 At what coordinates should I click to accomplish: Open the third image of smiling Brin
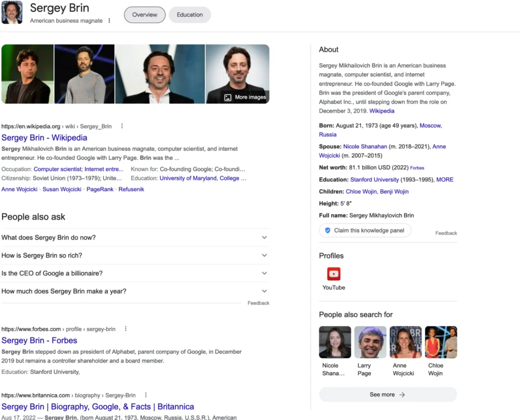160,74
